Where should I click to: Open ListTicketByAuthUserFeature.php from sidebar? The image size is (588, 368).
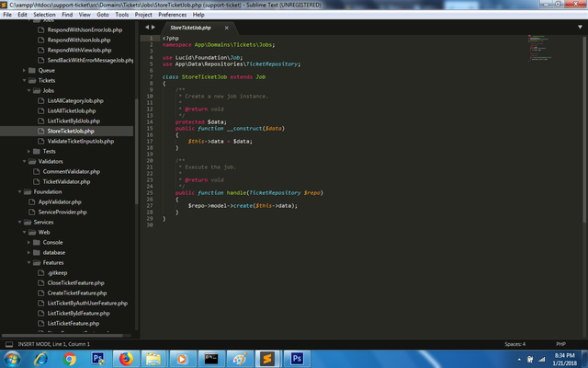tap(87, 304)
